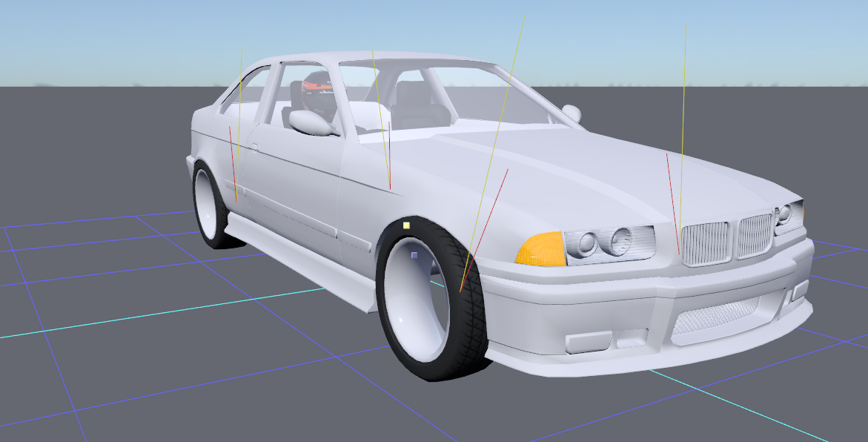Click the orange turn signal lamp
The width and height of the screenshot is (868, 442).
(x=540, y=249)
